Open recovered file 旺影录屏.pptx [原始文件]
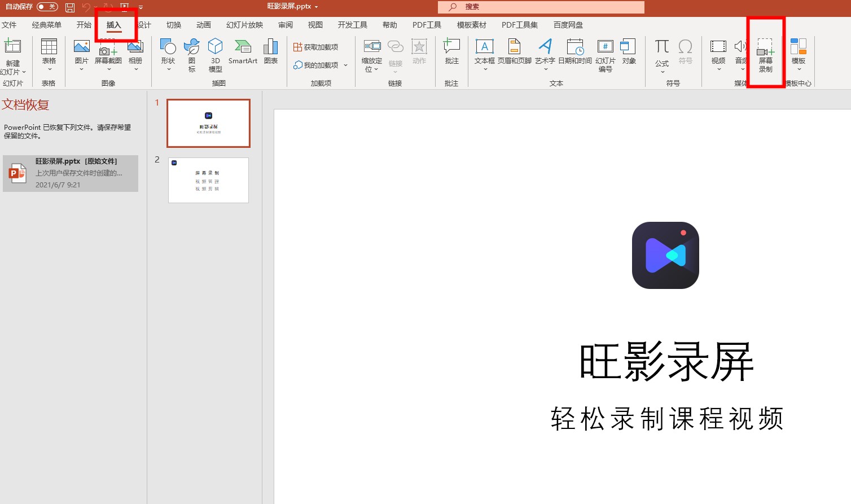Viewport: 851px width, 504px height. click(x=71, y=173)
